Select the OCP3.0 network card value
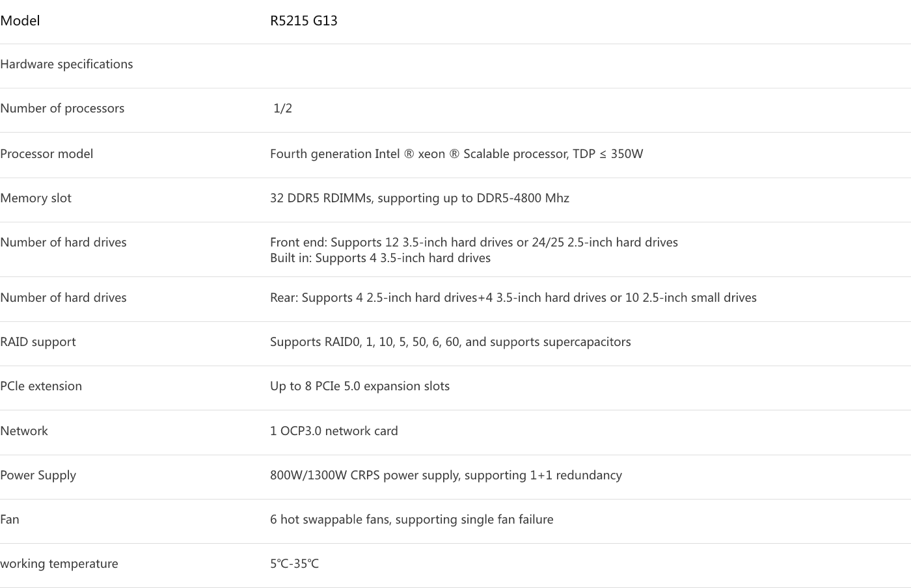This screenshot has width=911, height=588. click(x=334, y=431)
